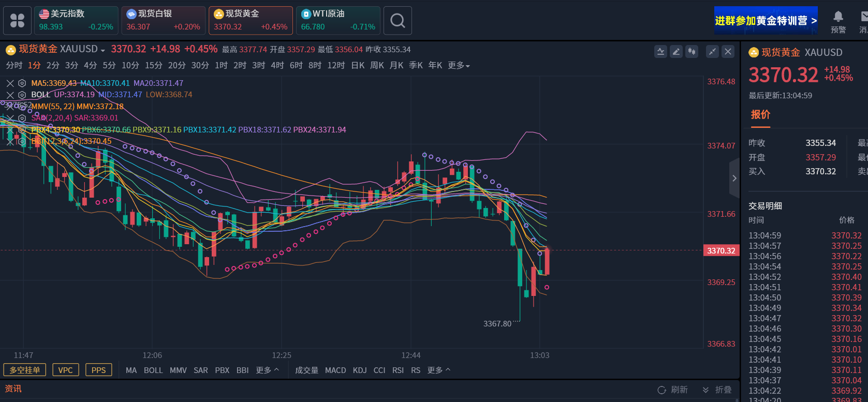Image resolution: width=868 pixels, height=402 pixels.
Task: Open settings gear of BOLL indicator
Action: click(22, 95)
